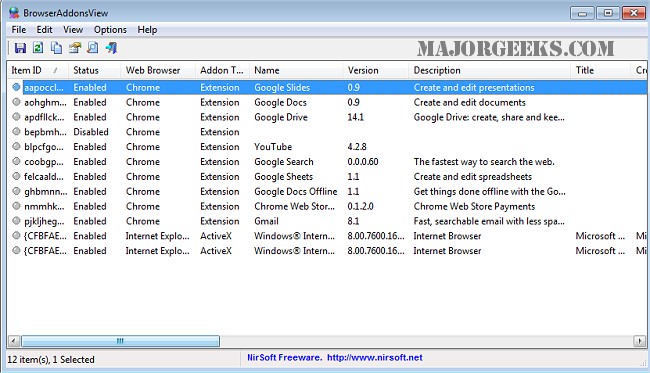Click 'The fastest way to search the web.' description
This screenshot has height=373, width=650.
tap(484, 162)
